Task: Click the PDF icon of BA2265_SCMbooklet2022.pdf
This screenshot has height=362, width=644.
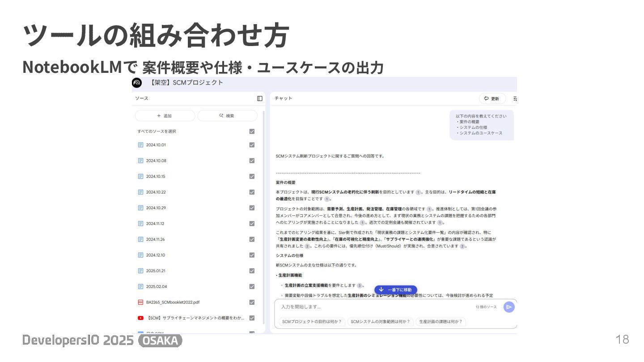Action: (140, 302)
